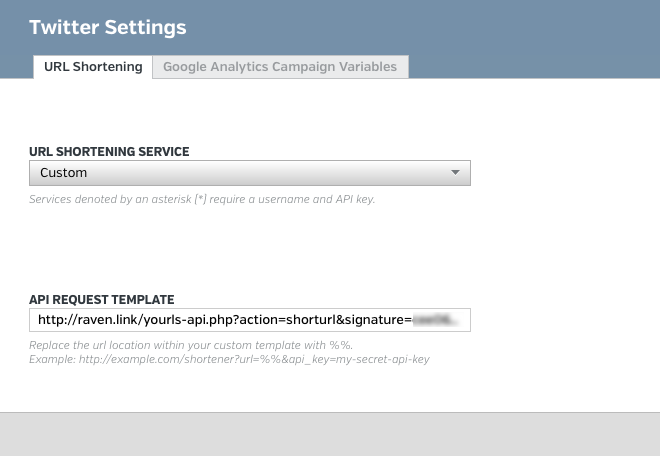Click the dropdown arrow beside Custom
The width and height of the screenshot is (660, 456).
pyautogui.click(x=455, y=173)
